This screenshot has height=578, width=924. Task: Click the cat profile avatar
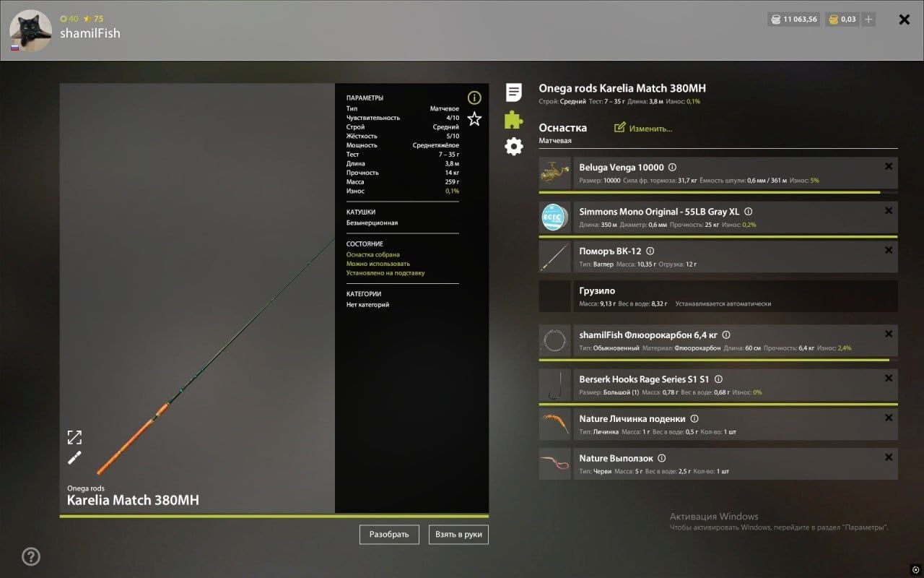coord(30,31)
